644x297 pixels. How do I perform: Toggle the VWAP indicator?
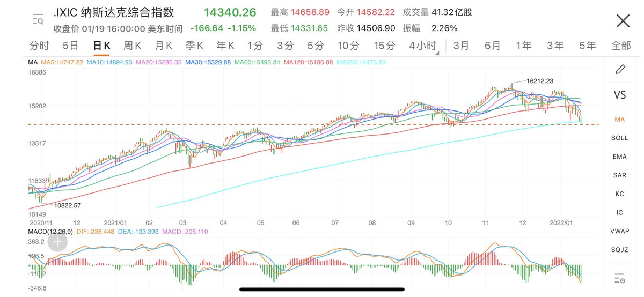[620, 231]
